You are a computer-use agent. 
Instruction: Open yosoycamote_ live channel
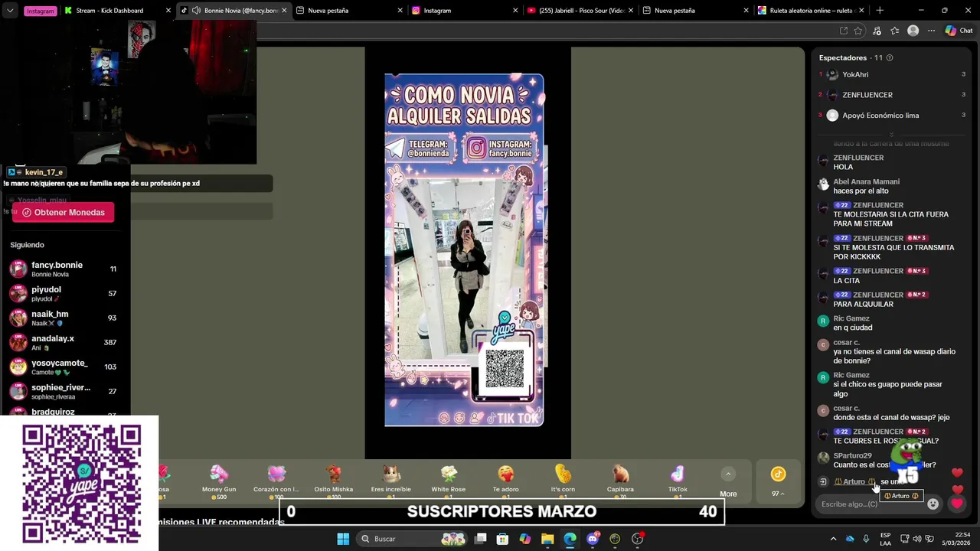click(64, 367)
